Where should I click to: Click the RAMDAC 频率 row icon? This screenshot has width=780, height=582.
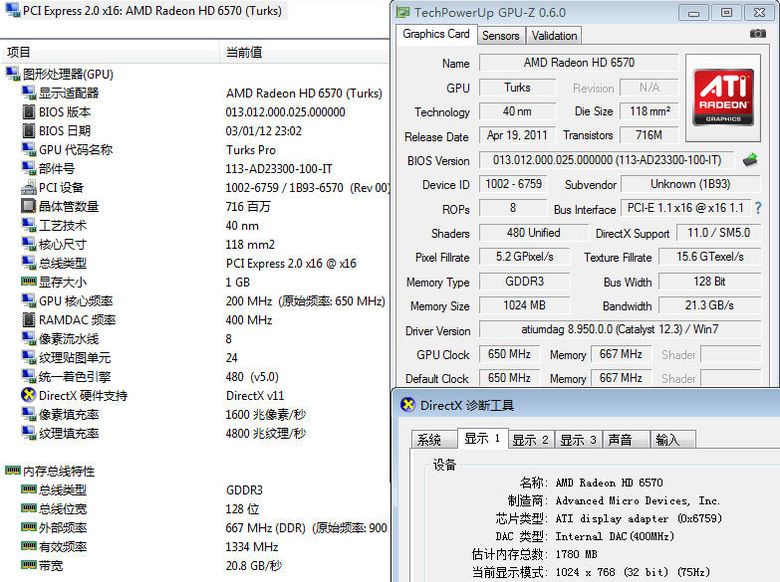point(29,319)
